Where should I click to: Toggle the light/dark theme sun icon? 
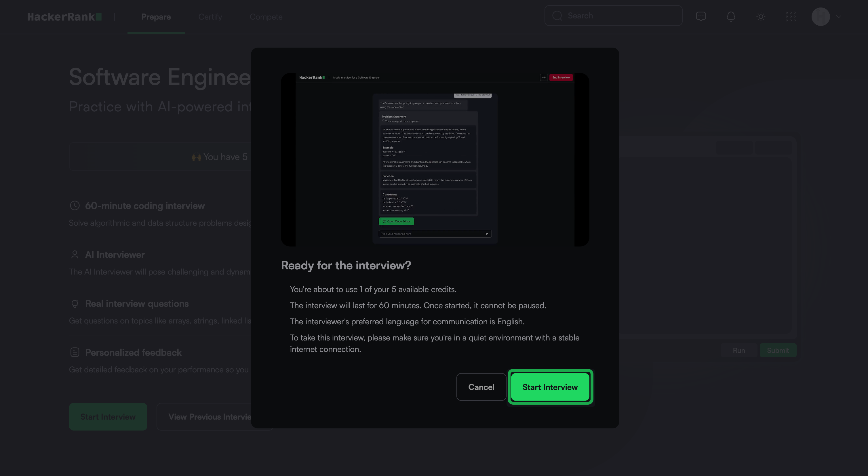(x=761, y=16)
